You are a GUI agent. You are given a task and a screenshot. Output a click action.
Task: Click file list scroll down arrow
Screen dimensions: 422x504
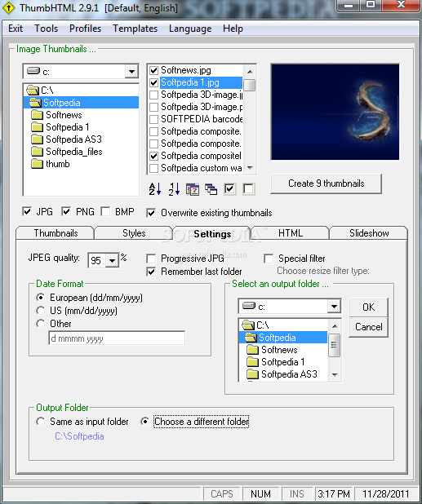tap(250, 168)
